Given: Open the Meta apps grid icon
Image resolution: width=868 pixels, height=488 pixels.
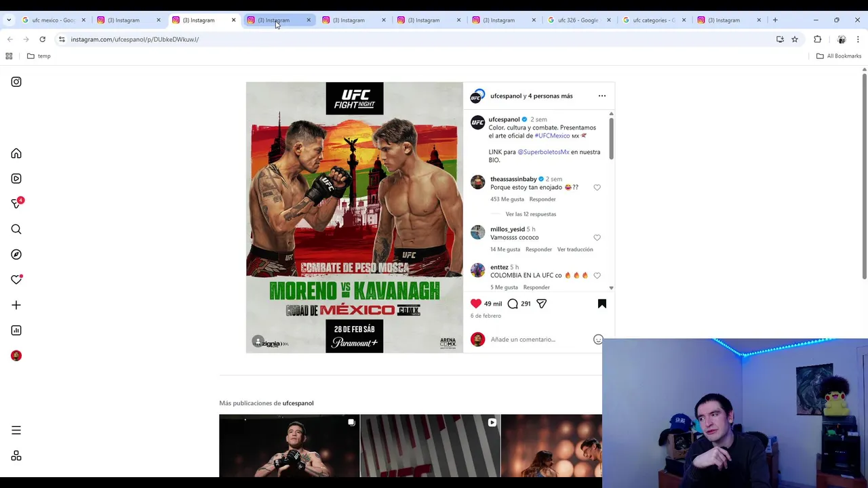Looking at the screenshot, I should (16, 456).
